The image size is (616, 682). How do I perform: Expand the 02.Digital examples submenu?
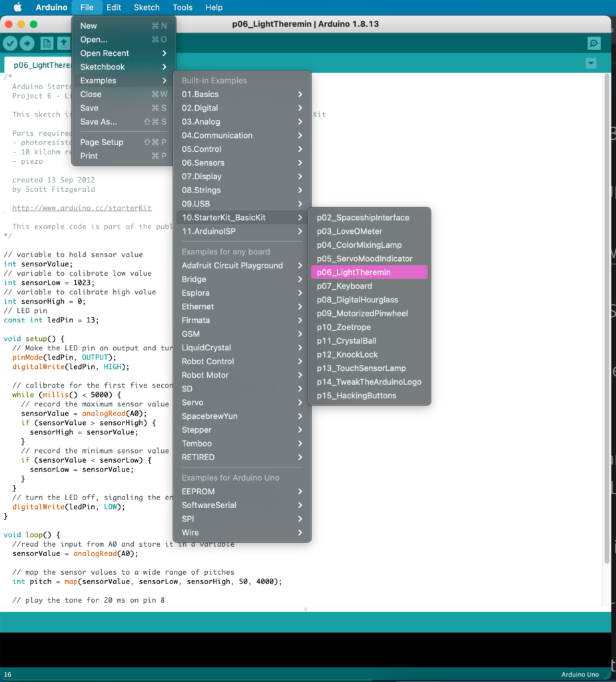pos(242,108)
